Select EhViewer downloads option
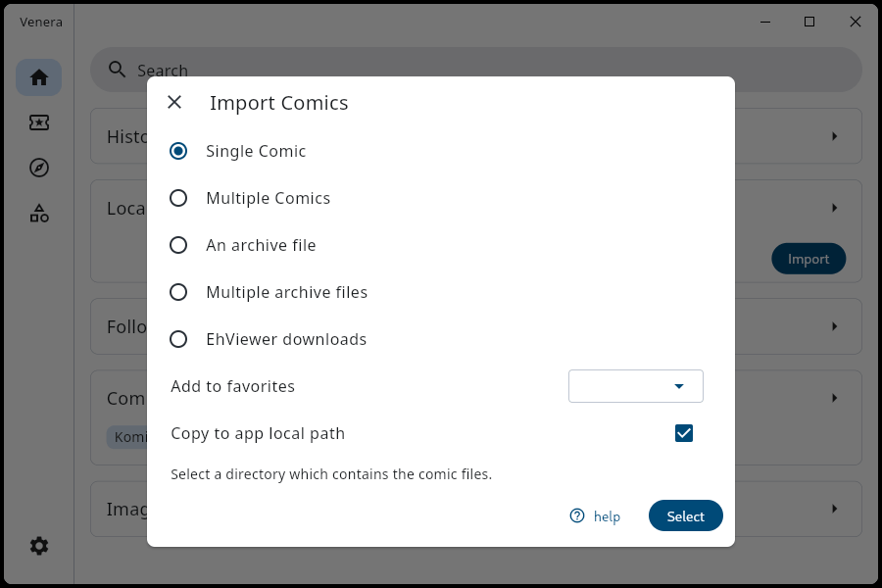The image size is (882, 588). coord(178,339)
